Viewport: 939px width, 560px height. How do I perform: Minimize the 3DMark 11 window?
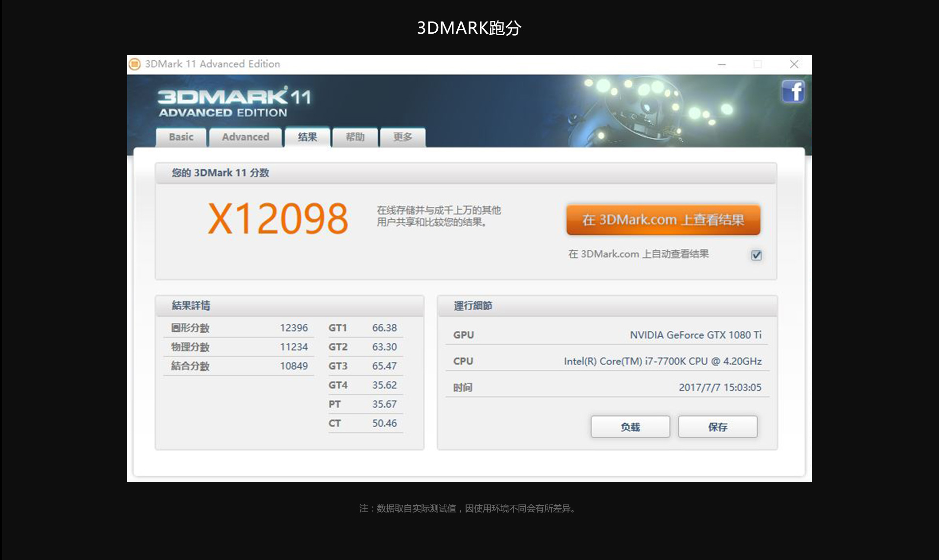[x=722, y=64]
